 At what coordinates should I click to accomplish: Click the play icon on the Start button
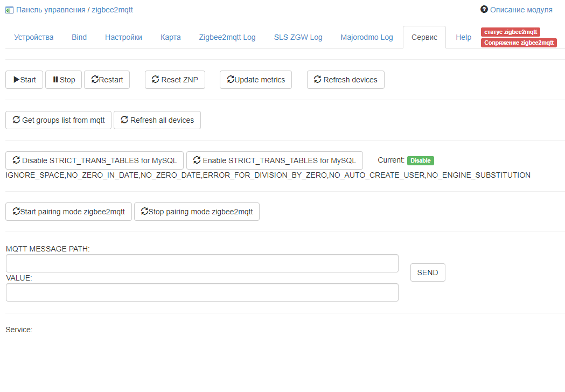(16, 79)
